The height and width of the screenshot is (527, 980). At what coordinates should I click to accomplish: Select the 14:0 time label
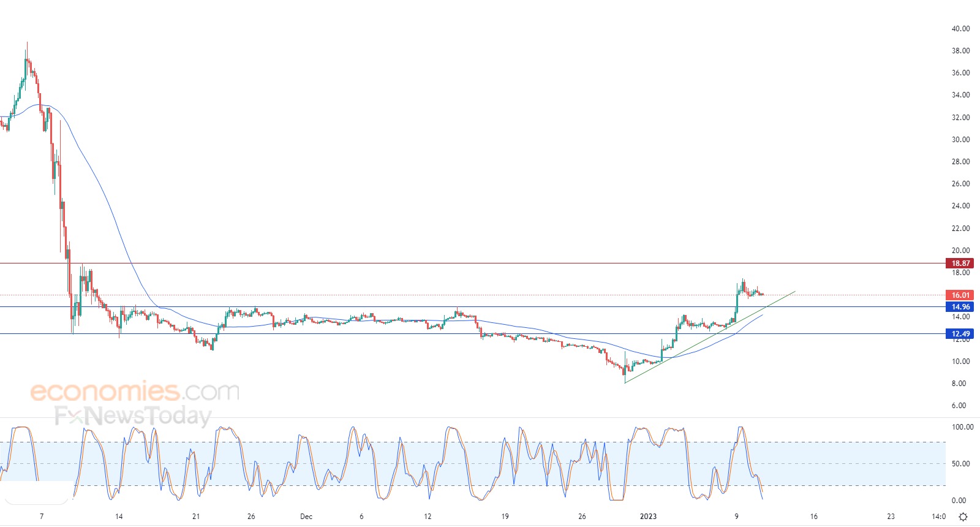click(x=938, y=517)
